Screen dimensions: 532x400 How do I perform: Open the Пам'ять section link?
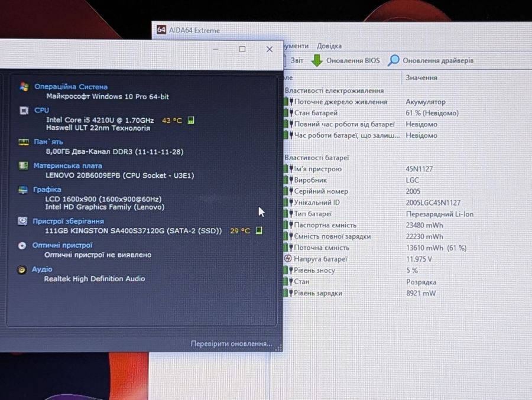pos(48,142)
